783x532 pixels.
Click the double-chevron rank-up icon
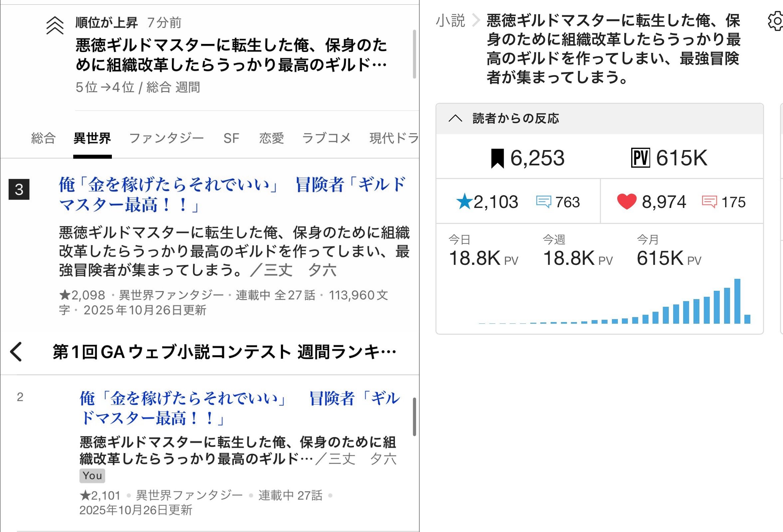tap(55, 26)
